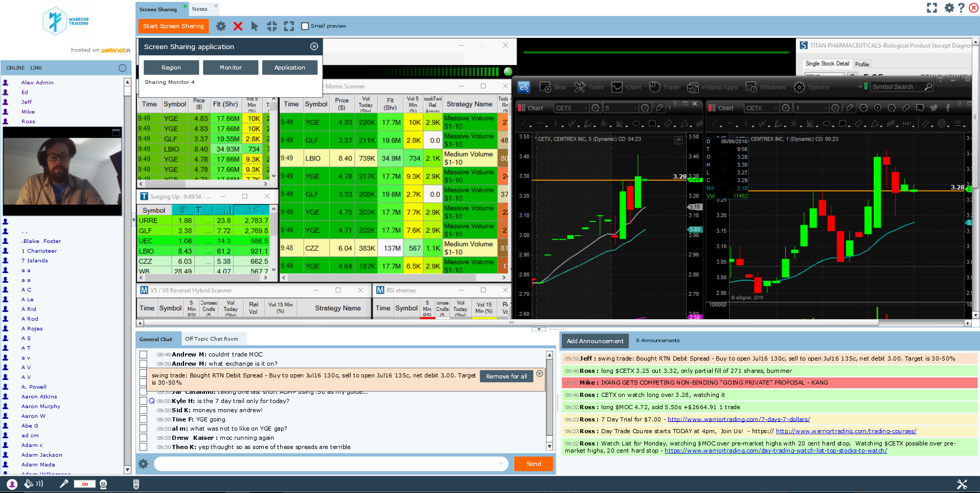The image size is (980, 493).
Task: Click the wrench tools icon at bottom right
Action: coord(962,484)
